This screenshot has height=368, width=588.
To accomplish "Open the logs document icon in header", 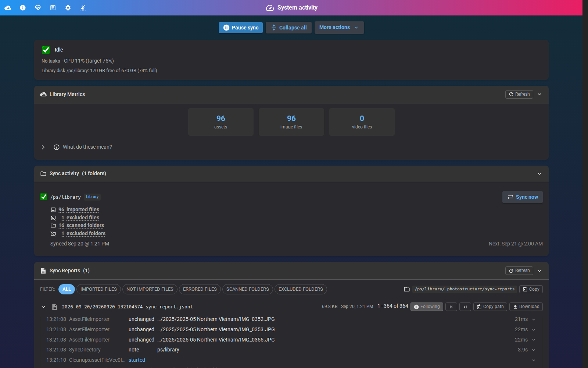I will pos(53,8).
